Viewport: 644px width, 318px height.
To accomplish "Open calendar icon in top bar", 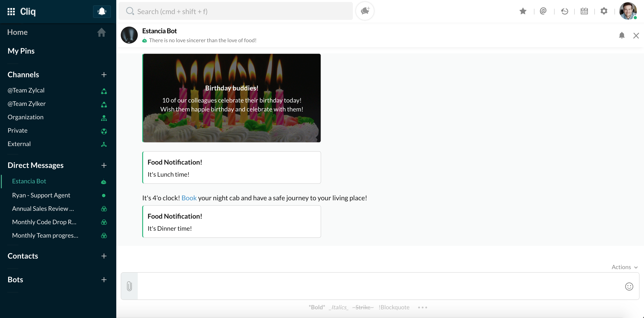I will pos(584,11).
